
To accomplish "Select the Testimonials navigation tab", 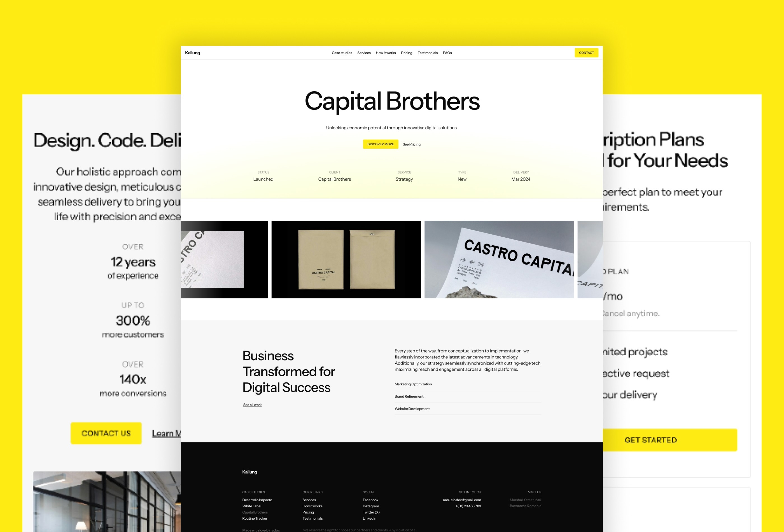I will [x=427, y=53].
